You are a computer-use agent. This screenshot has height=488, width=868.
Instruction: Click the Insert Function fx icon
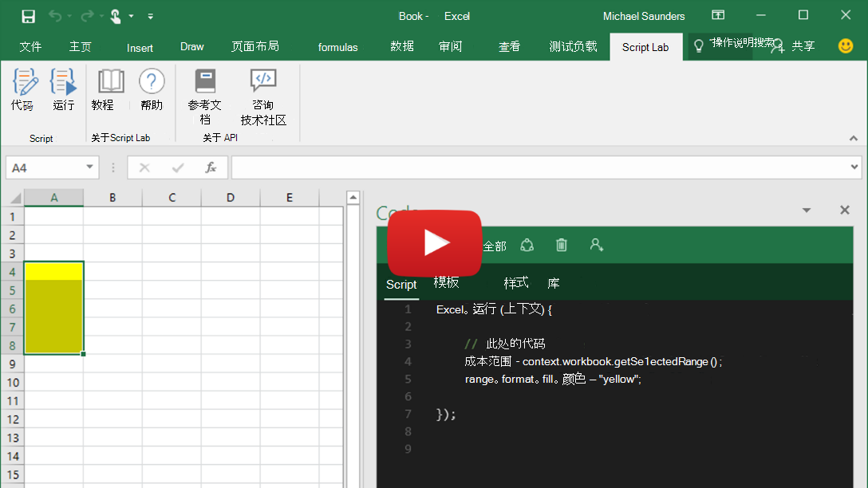pyautogui.click(x=211, y=167)
